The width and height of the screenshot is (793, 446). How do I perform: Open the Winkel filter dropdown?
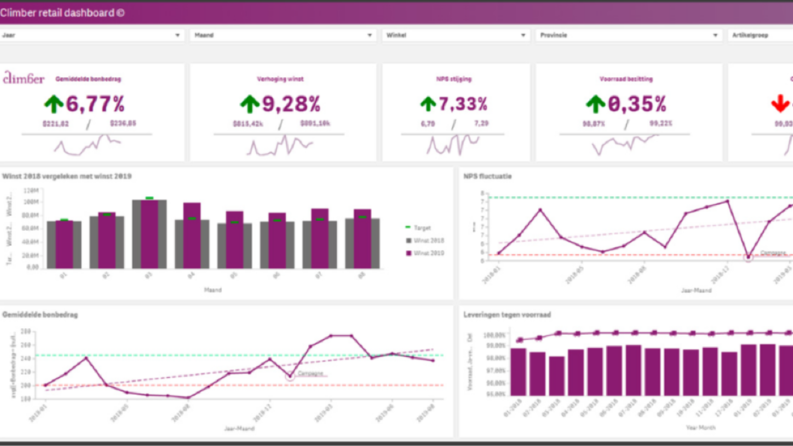[456, 35]
